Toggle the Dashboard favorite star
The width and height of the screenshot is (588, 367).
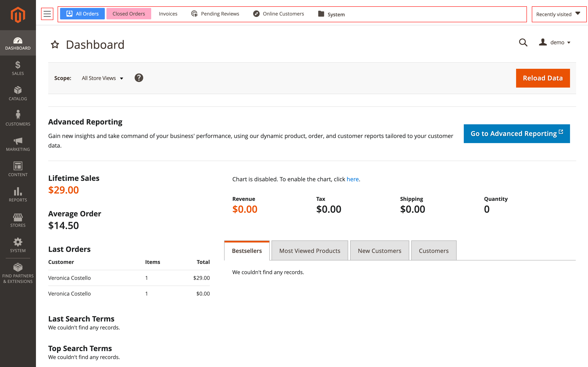(55, 45)
